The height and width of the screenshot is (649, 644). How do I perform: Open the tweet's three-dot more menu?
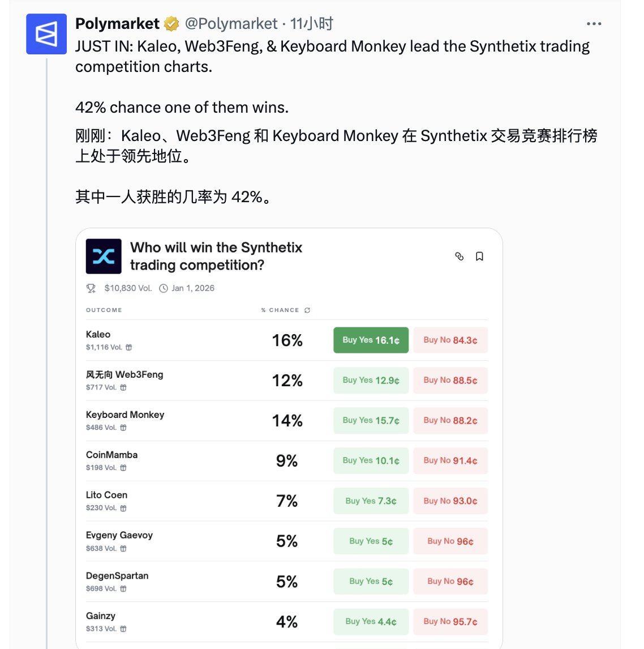click(594, 24)
